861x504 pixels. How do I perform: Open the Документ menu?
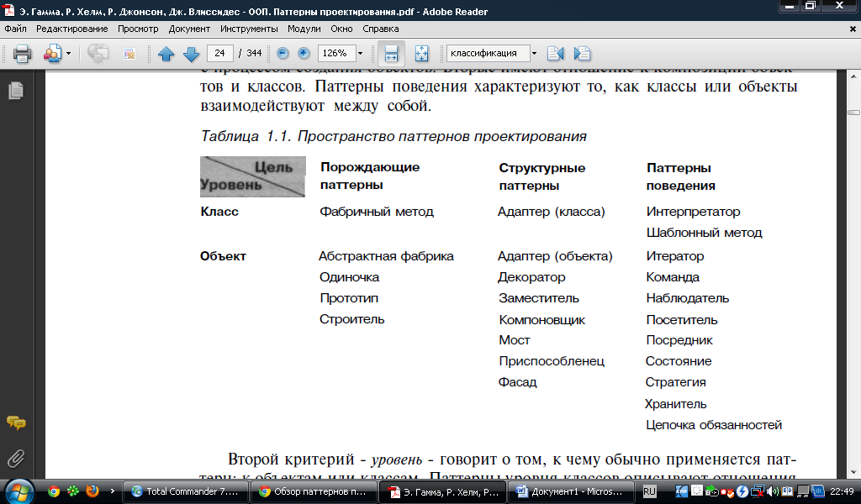[189, 29]
